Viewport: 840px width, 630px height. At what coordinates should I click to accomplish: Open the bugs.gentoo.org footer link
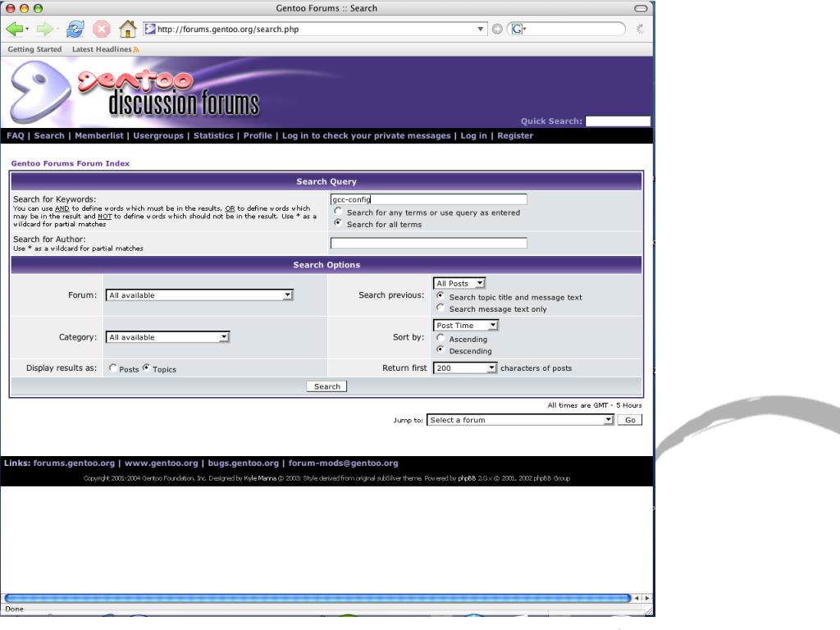[243, 463]
